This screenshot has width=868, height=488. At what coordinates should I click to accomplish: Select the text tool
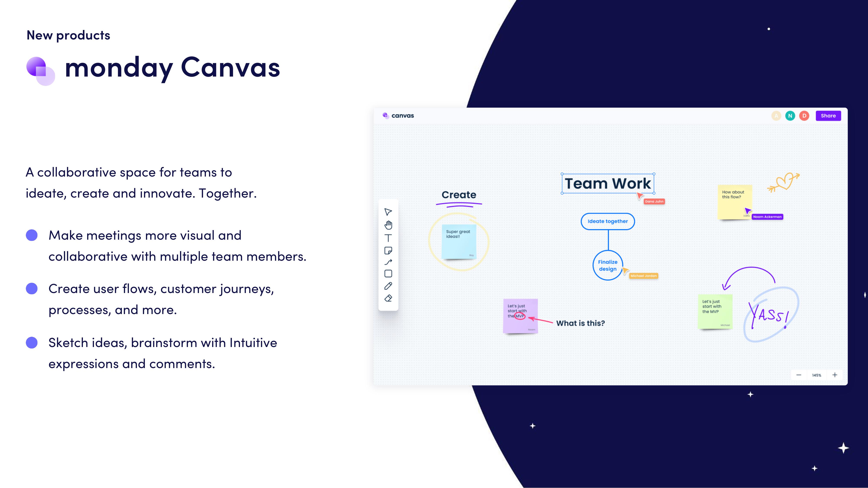[388, 238]
